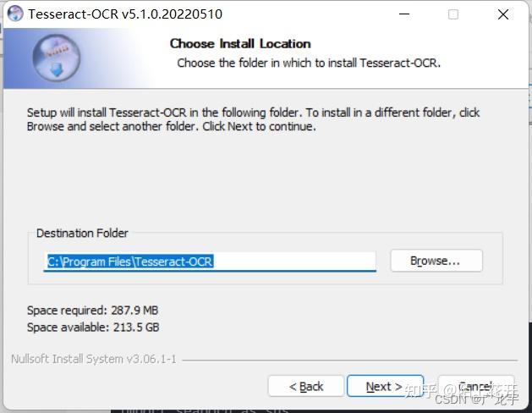The image size is (532, 413).
Task: Open the Browse... folder chooser
Action: pos(436,261)
